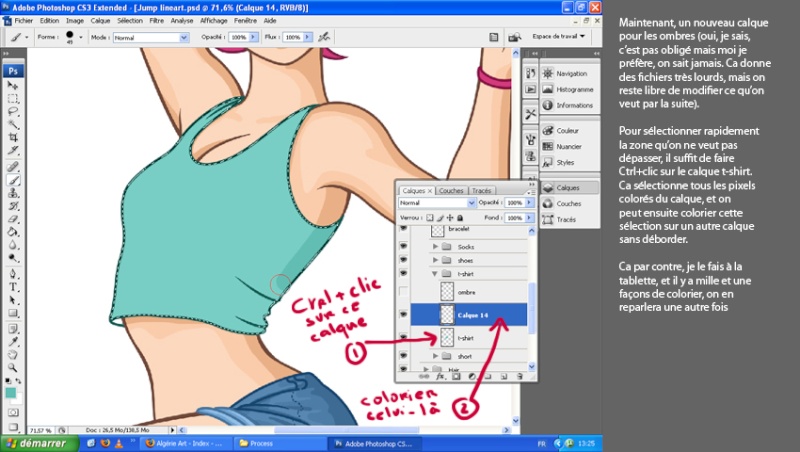Select the Move tool

[x=13, y=85]
